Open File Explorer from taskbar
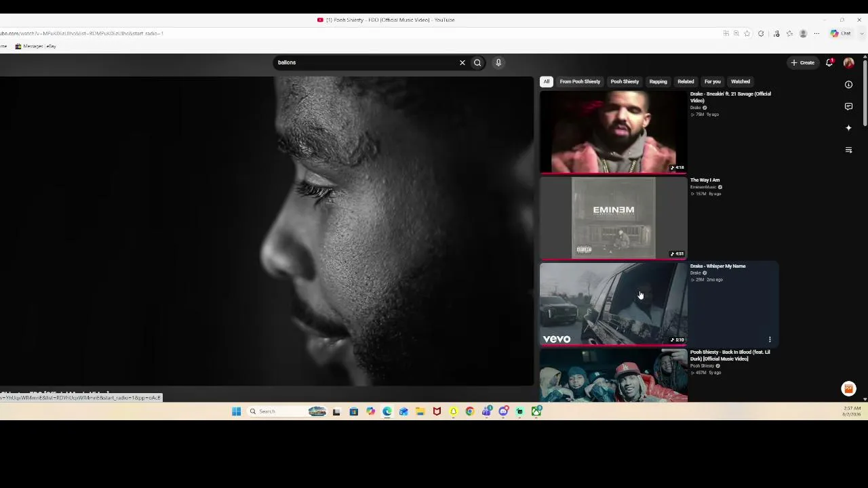 [420, 411]
